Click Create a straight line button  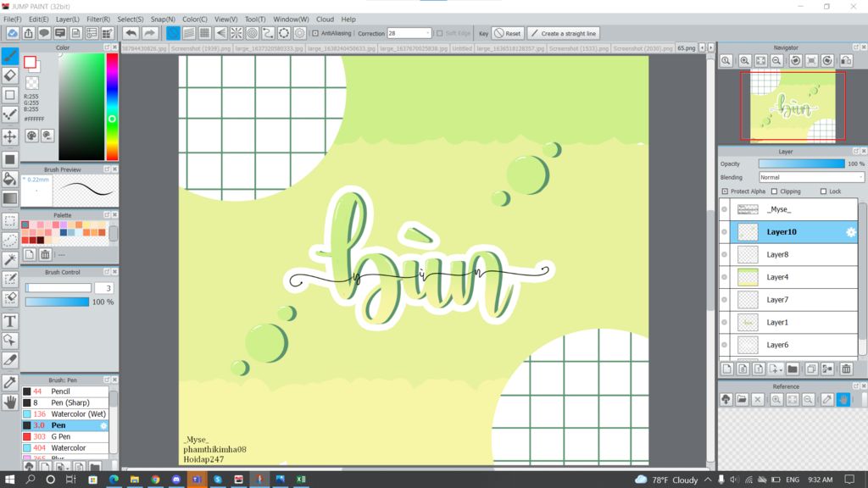point(563,33)
